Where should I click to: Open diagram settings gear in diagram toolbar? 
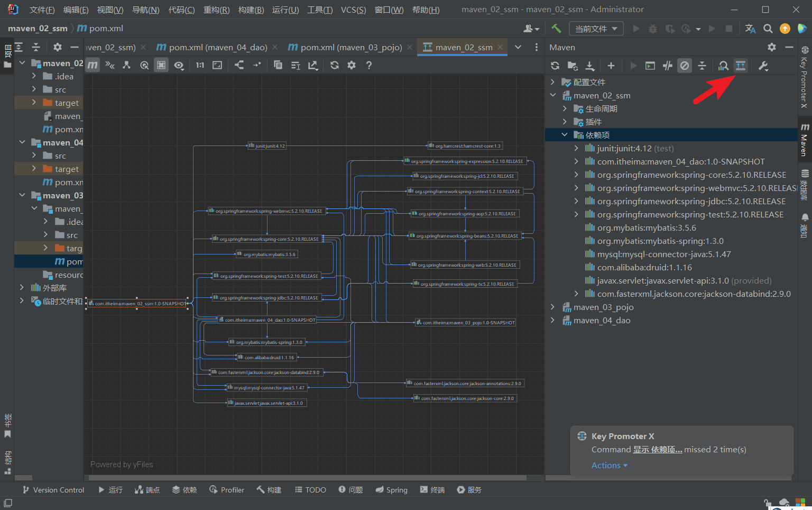(x=352, y=65)
